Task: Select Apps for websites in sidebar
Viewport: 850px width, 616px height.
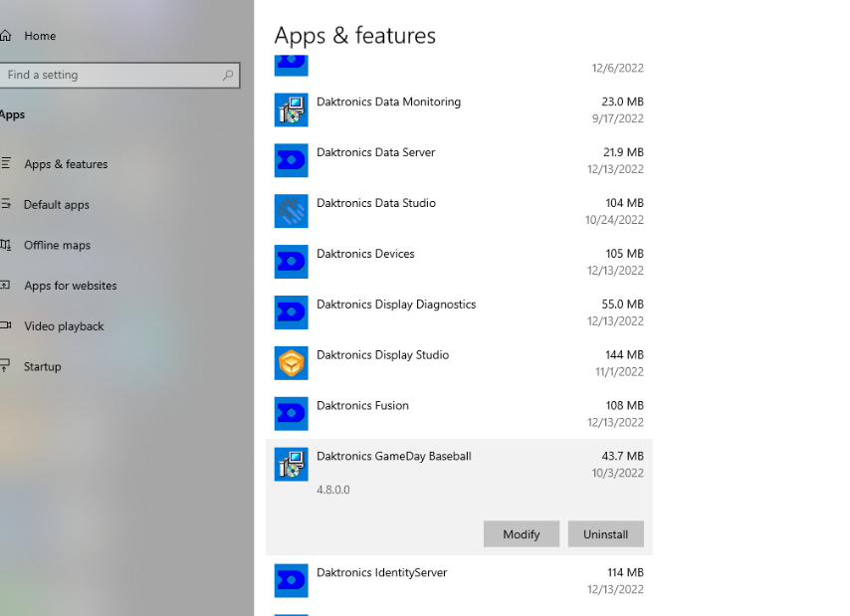Action: [x=70, y=286]
